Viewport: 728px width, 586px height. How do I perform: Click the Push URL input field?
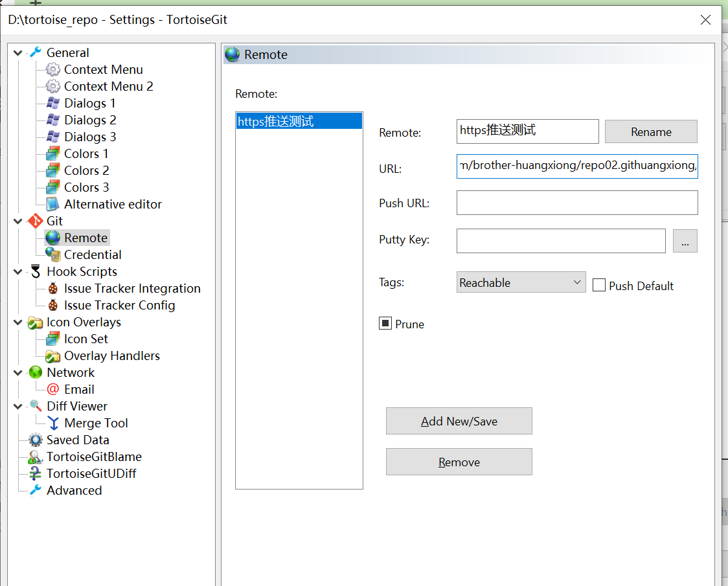click(577, 203)
